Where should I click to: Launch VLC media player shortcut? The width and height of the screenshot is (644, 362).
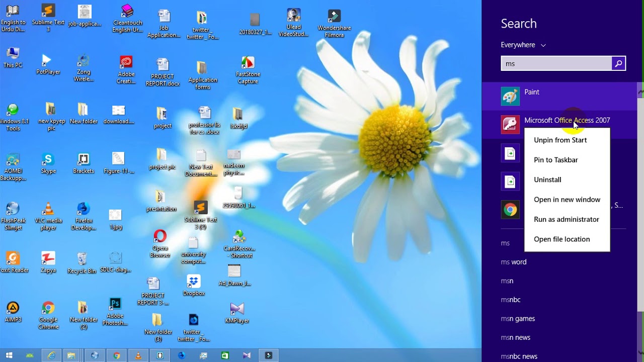[x=48, y=216]
